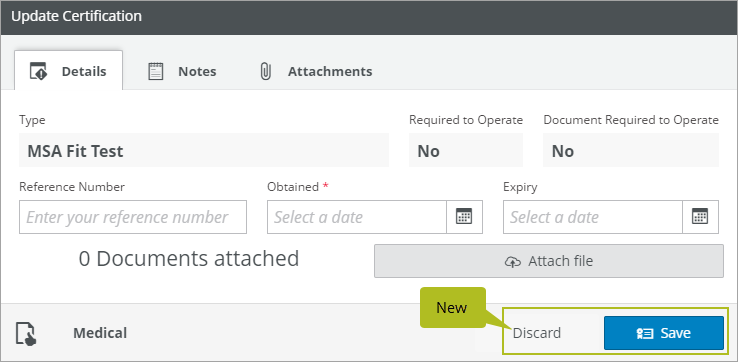The height and width of the screenshot is (362, 738).
Task: Open the Obtained date calendar picker
Action: pyautogui.click(x=464, y=217)
